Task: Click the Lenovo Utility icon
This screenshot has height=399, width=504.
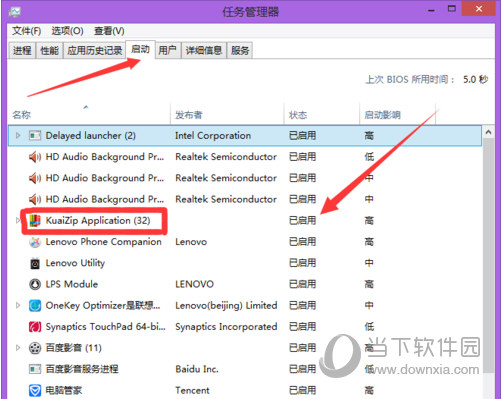Action: (x=35, y=263)
